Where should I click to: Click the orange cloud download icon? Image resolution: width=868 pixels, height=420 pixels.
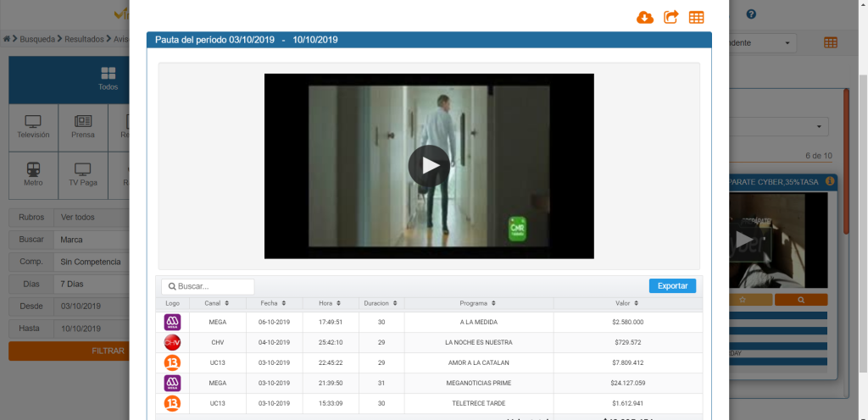[x=645, y=17]
